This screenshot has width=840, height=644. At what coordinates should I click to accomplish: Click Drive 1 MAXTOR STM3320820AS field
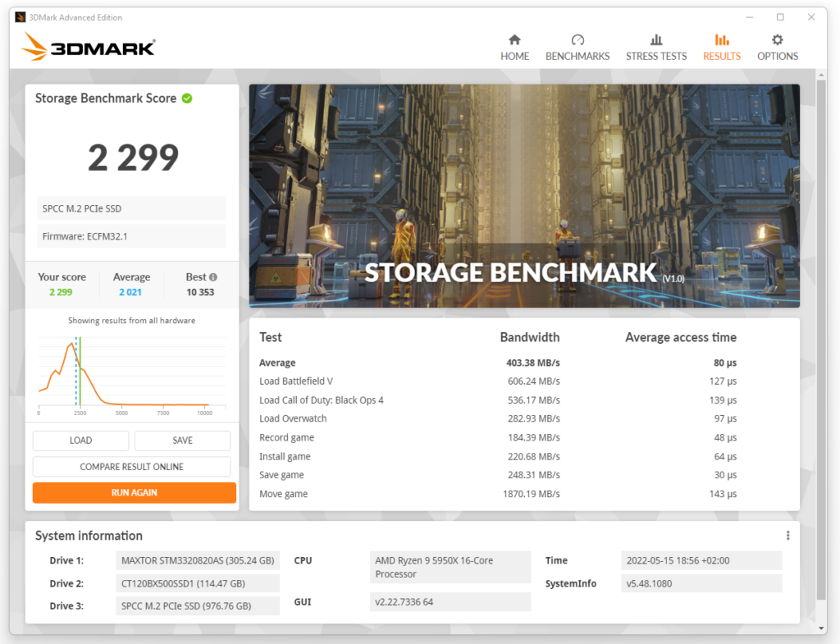(198, 560)
